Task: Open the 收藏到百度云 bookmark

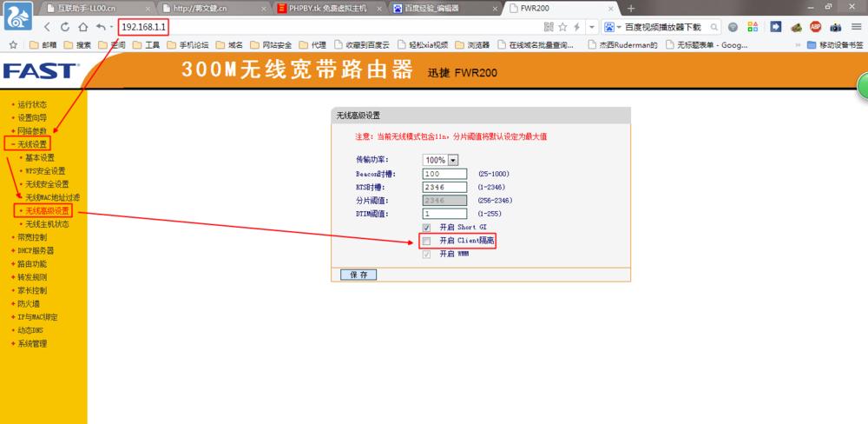Action: tap(363, 45)
